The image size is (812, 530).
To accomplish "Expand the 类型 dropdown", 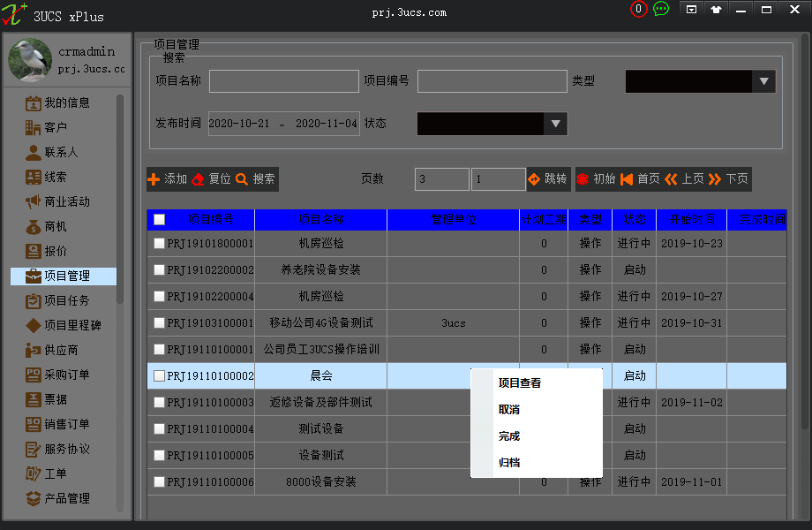I will click(x=763, y=81).
